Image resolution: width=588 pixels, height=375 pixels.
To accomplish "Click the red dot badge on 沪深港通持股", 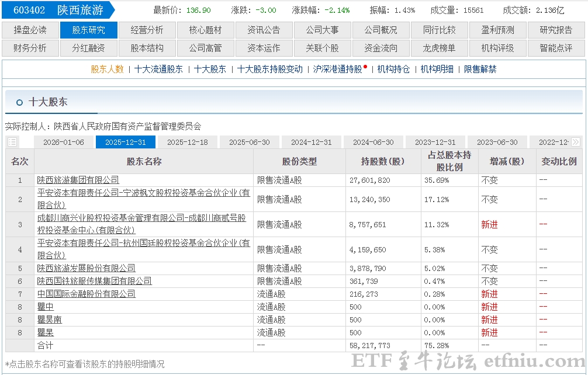I will pos(366,66).
